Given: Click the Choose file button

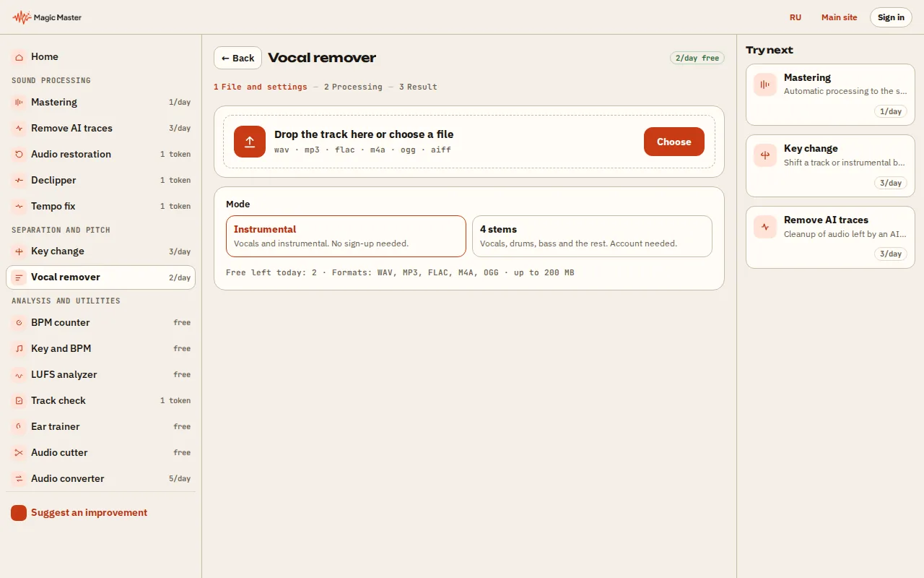Looking at the screenshot, I should coord(674,142).
